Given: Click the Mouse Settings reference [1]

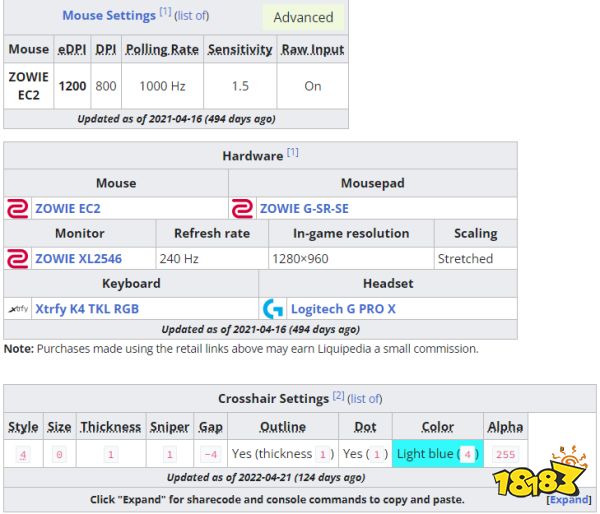Looking at the screenshot, I should coord(165,12).
